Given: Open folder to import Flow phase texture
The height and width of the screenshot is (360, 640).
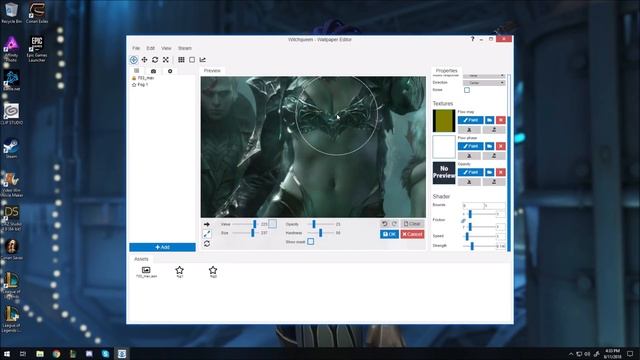Looking at the screenshot, I should coord(489,146).
